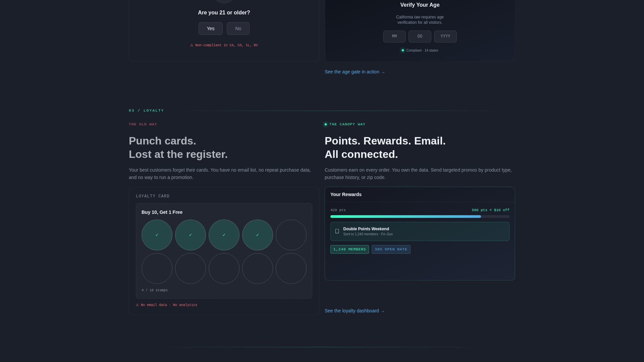644x362 pixels.
Task: Click the MM month input field
Action: click(x=394, y=36)
